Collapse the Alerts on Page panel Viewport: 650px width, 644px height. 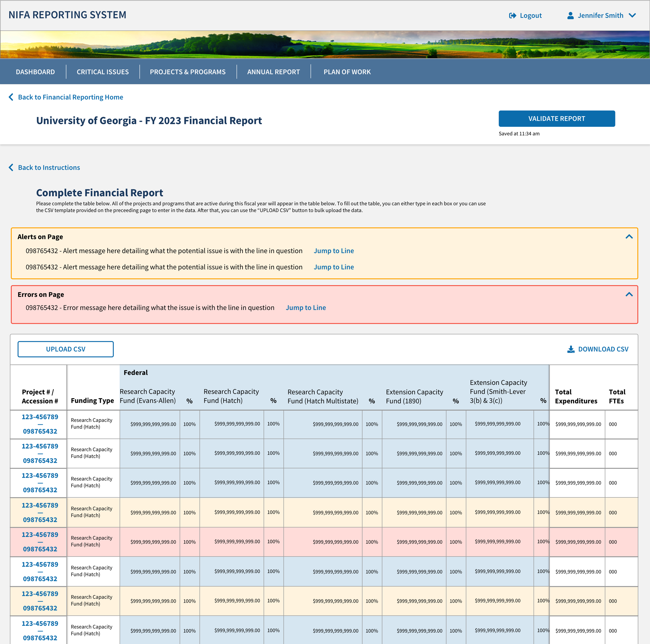[629, 237]
